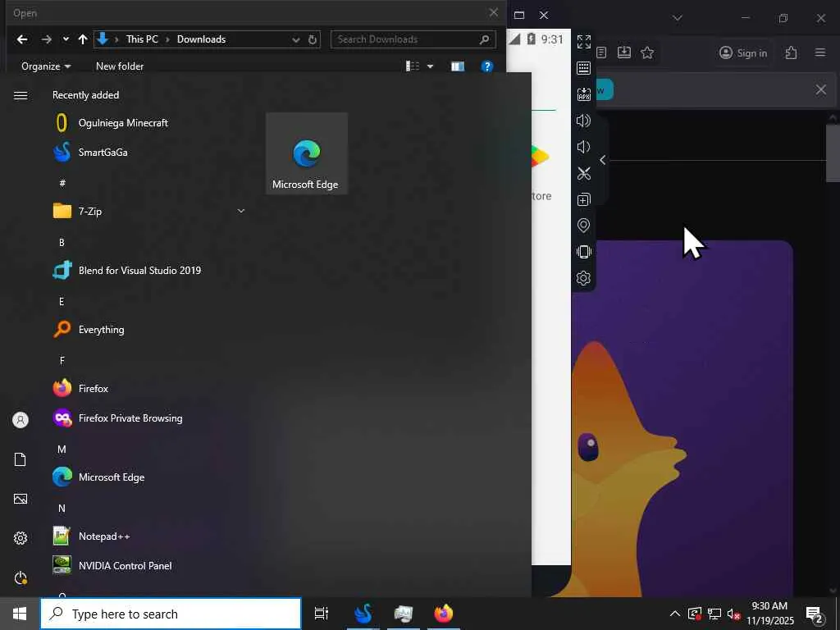840x630 pixels.
Task: Click the Search Downloads field
Action: (x=413, y=39)
